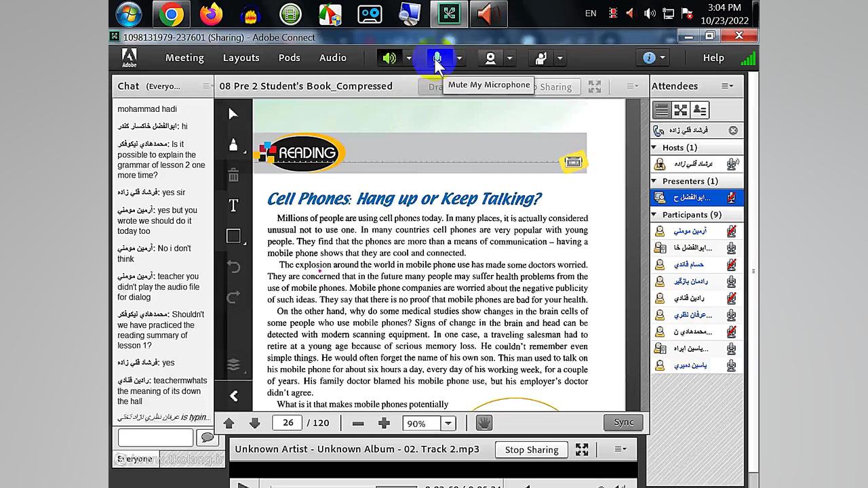The image size is (868, 488).
Task: Open the dropdown beside the info icon
Action: pos(663,58)
